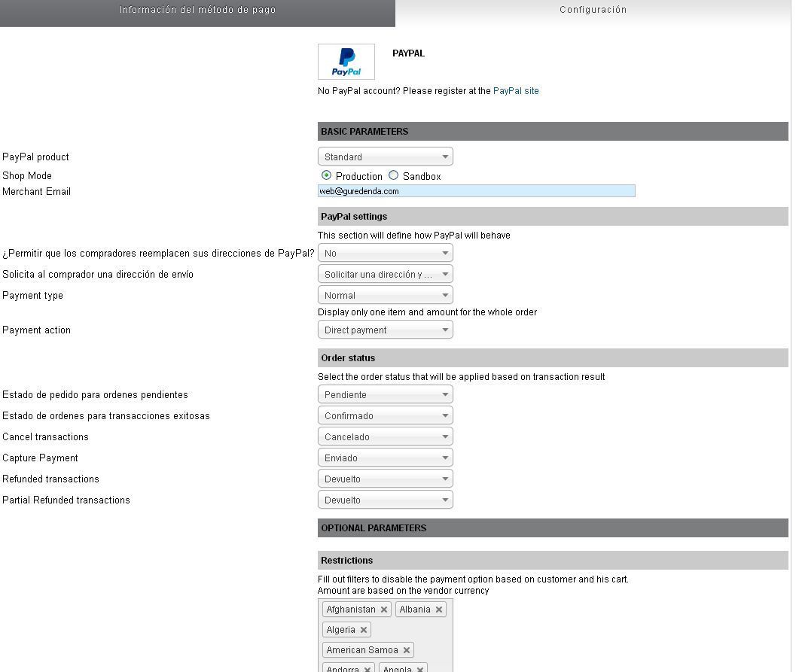Remove Algeria from country restrictions

[x=364, y=630]
